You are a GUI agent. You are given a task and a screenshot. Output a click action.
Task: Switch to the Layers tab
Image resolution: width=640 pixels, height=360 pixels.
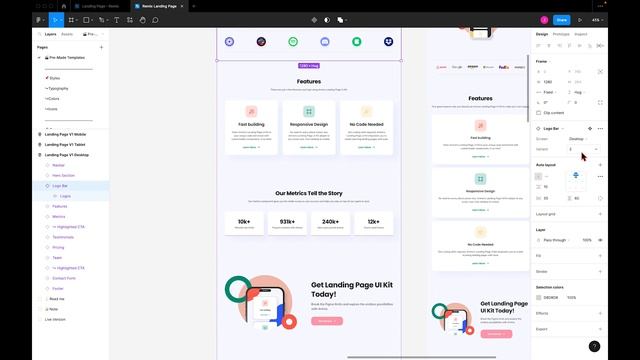(50, 34)
